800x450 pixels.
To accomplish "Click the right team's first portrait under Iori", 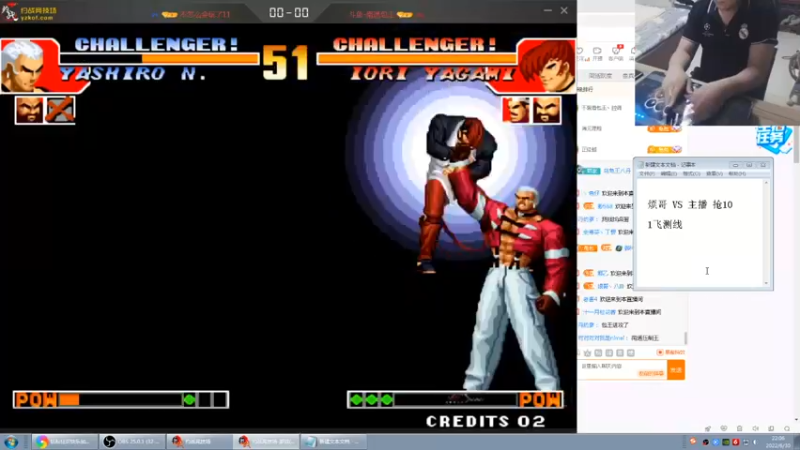I will tap(515, 110).
